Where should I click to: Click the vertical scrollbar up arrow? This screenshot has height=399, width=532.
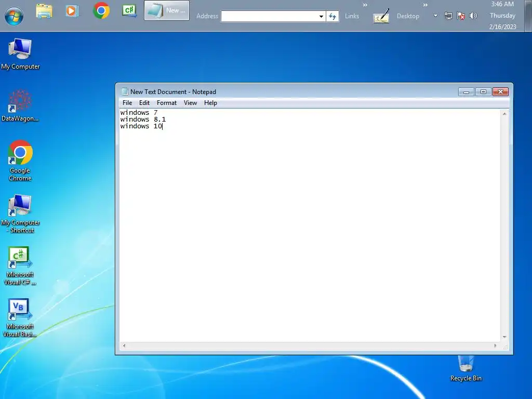pos(504,114)
